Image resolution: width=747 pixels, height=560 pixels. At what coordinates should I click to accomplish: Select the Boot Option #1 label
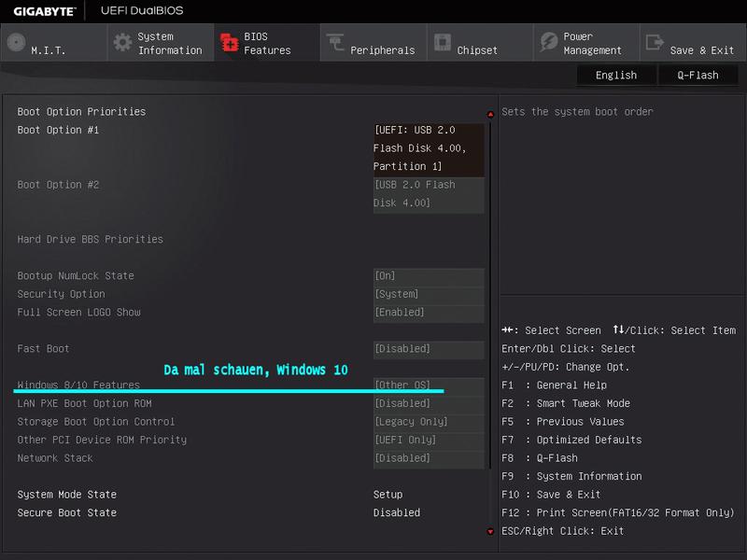click(58, 130)
